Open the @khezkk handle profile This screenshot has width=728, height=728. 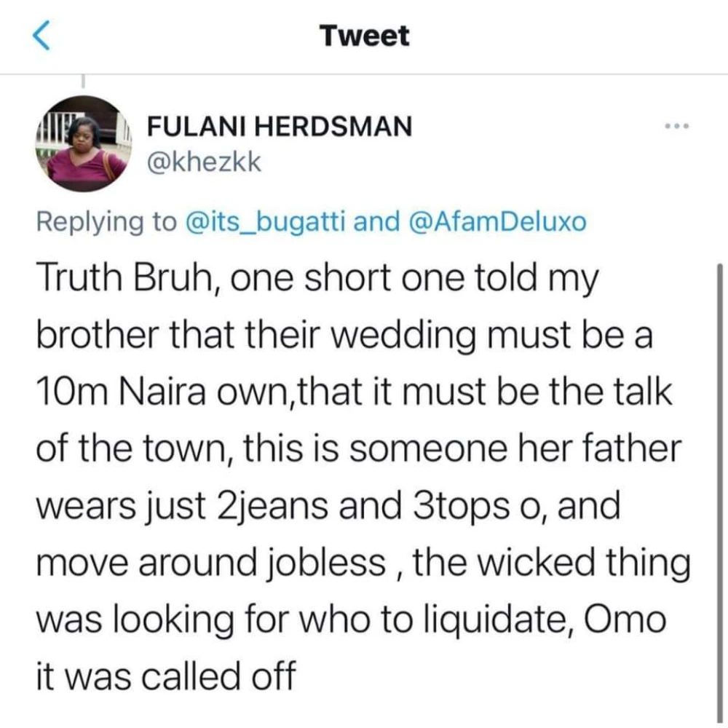(x=202, y=162)
